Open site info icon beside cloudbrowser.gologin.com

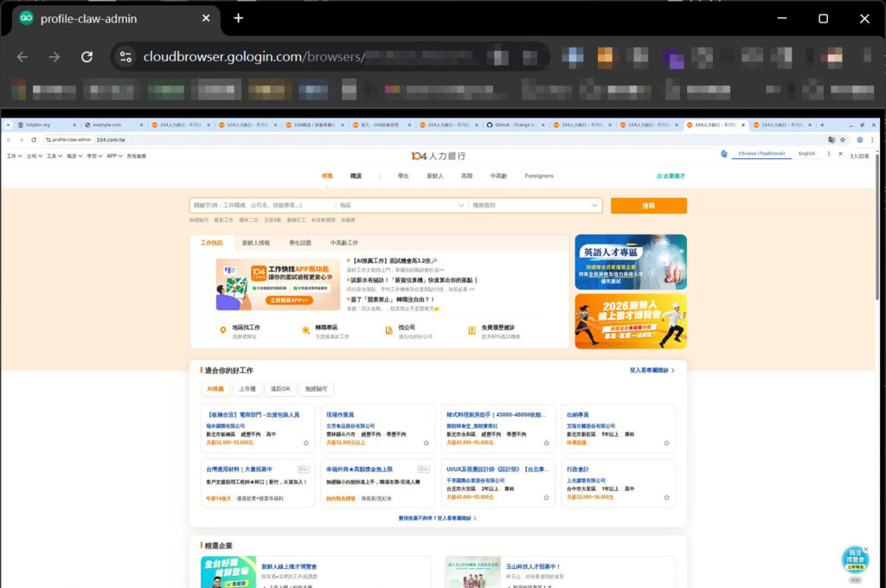pos(125,56)
